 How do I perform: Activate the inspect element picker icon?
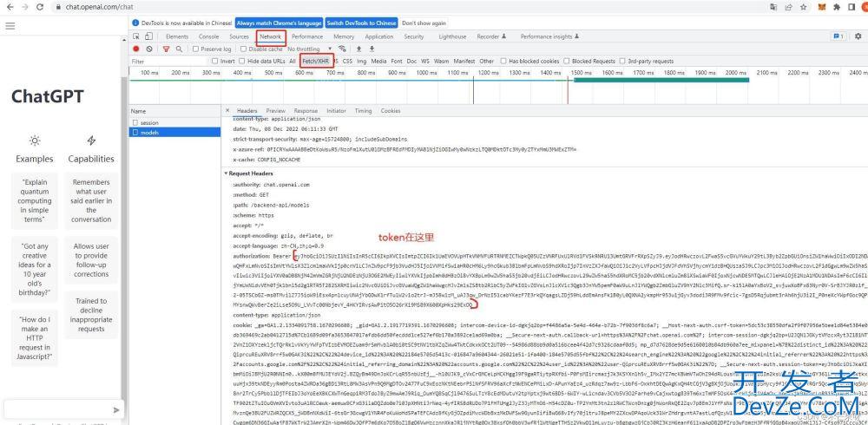pos(136,36)
